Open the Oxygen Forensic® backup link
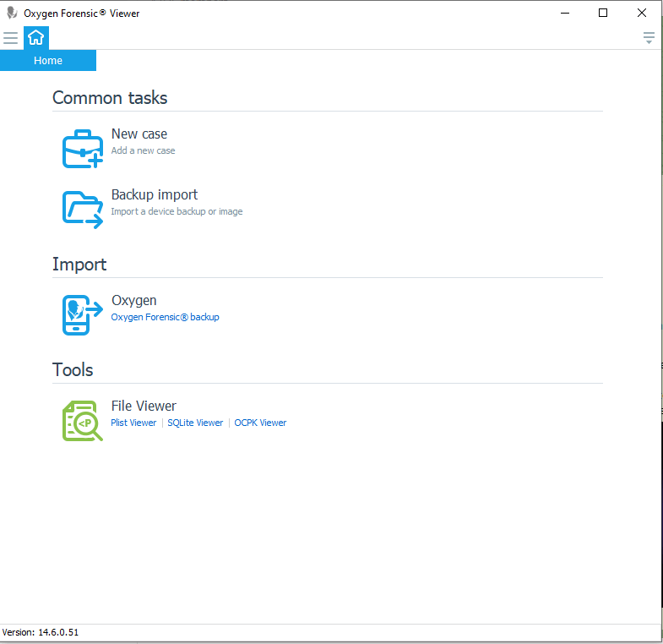 [165, 317]
